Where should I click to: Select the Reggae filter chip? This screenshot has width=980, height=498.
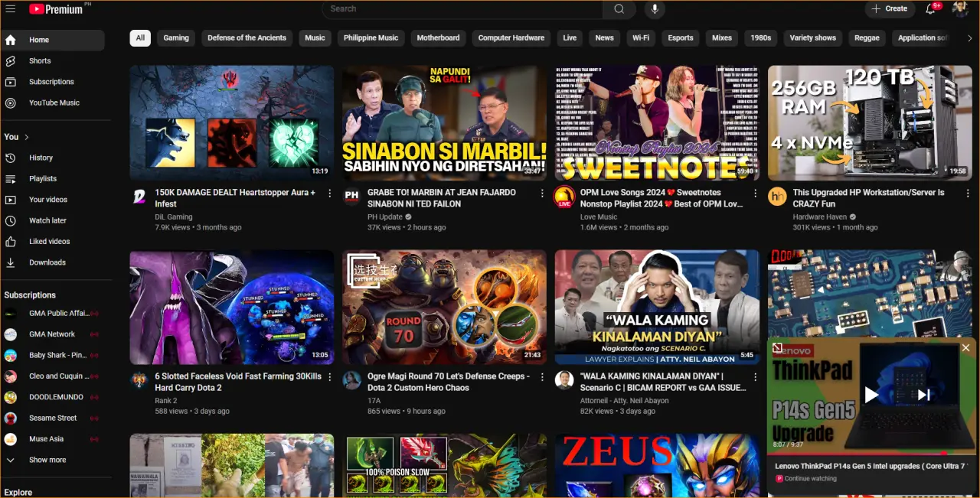pos(867,38)
